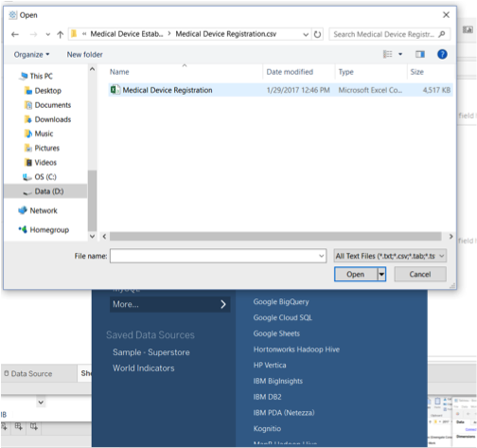Viewport: 477px width, 448px height.
Task: Choose Google Cloud SQL connector
Action: 282,317
